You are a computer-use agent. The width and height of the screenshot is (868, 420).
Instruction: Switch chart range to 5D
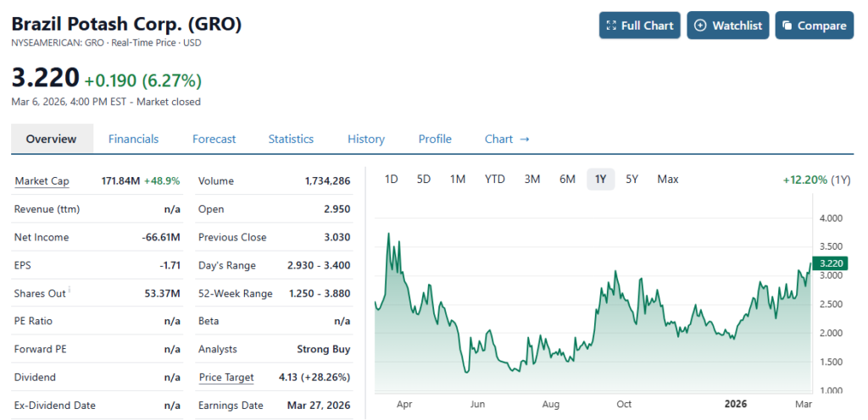click(424, 179)
